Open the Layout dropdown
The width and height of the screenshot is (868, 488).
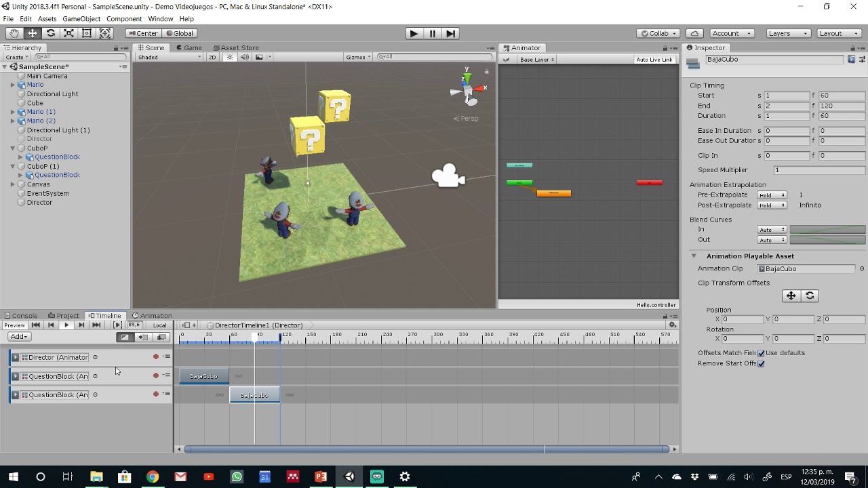coord(837,33)
